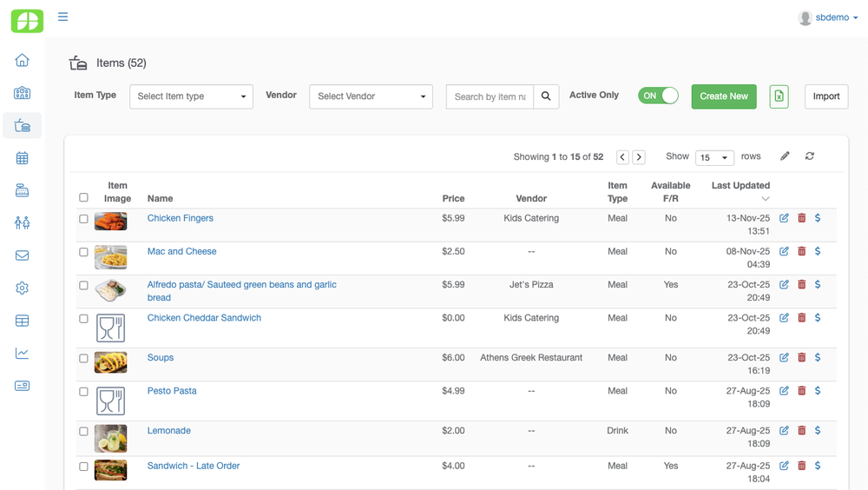Screen dimensions: 868x490
Task: Open the sbdemo user menu
Action: click(x=828, y=17)
